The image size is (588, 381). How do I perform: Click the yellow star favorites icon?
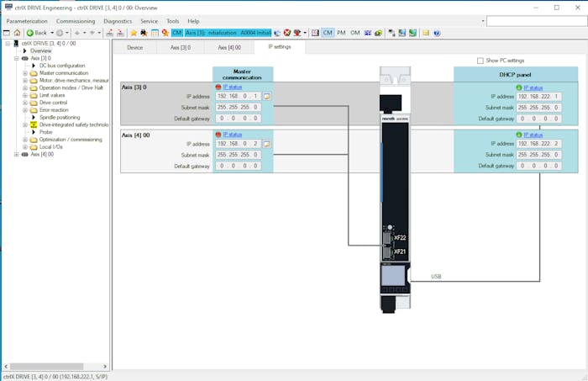tap(133, 33)
